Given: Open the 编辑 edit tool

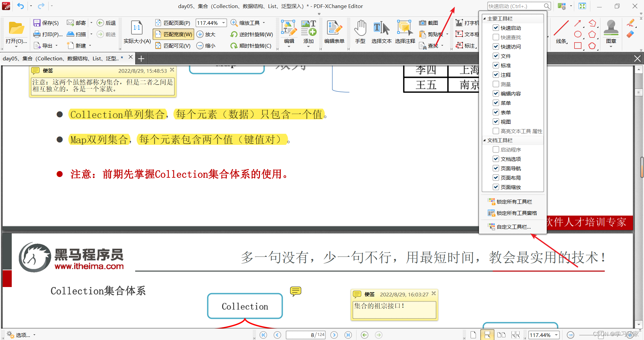Looking at the screenshot, I should click(x=289, y=33).
